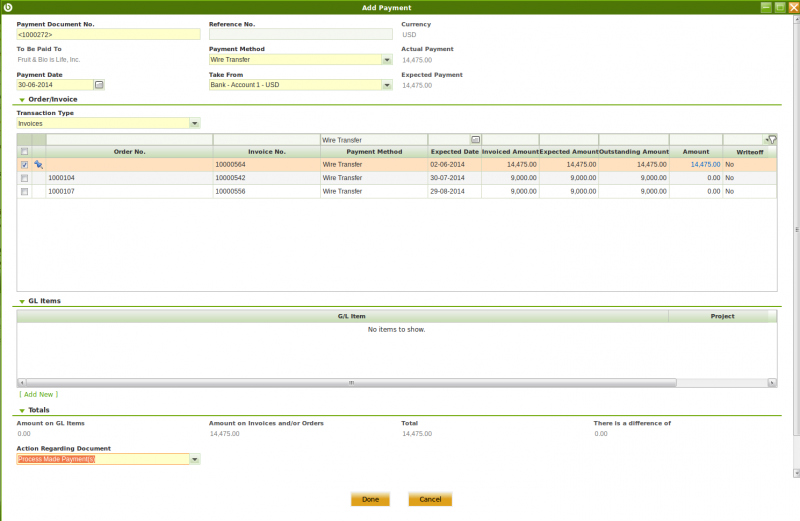Click the Add New GL item link
800x521 pixels.
(x=39, y=394)
